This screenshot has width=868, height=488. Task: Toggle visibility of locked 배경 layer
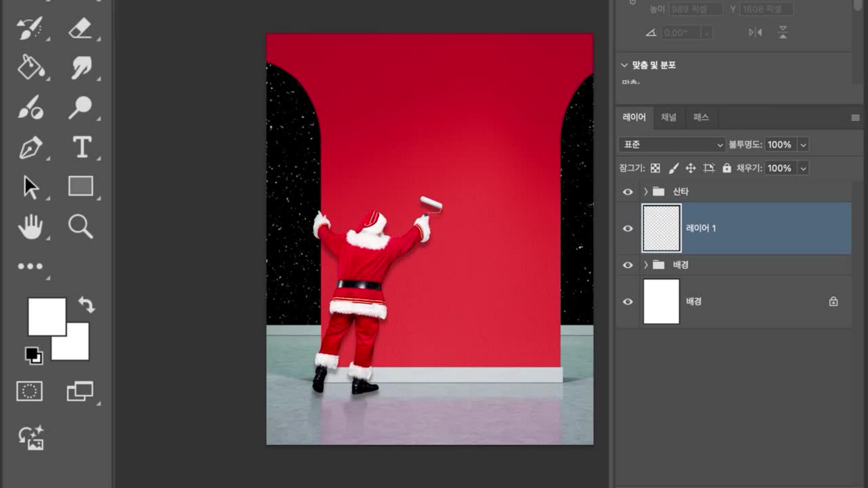coord(627,301)
